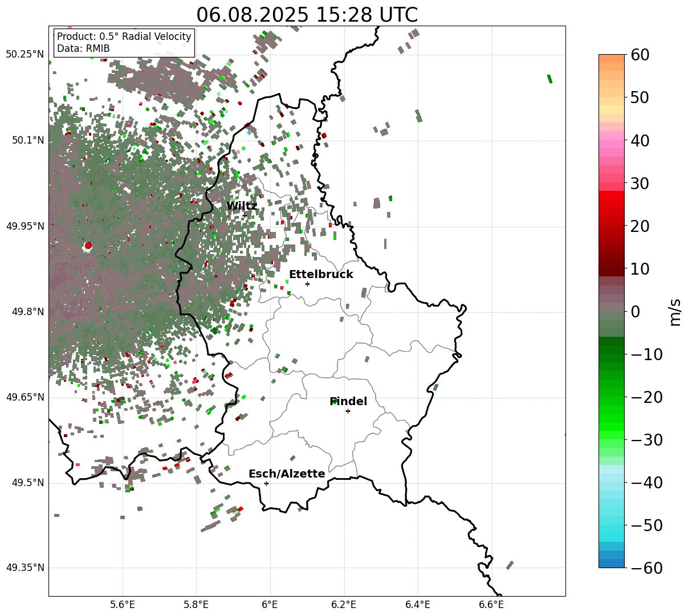Click the Esch/Alzette station cross marker
688x616 pixels.
[x=266, y=483]
